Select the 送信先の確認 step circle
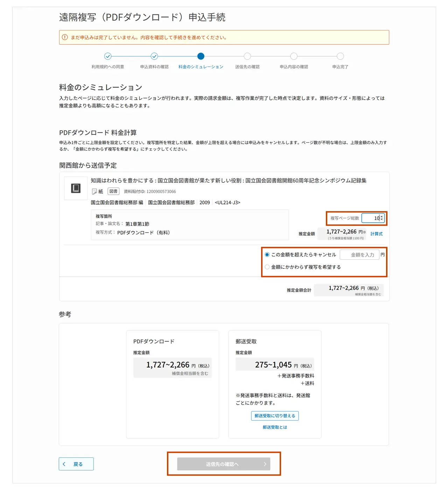Viewport: 448px width, 490px height. [x=247, y=56]
